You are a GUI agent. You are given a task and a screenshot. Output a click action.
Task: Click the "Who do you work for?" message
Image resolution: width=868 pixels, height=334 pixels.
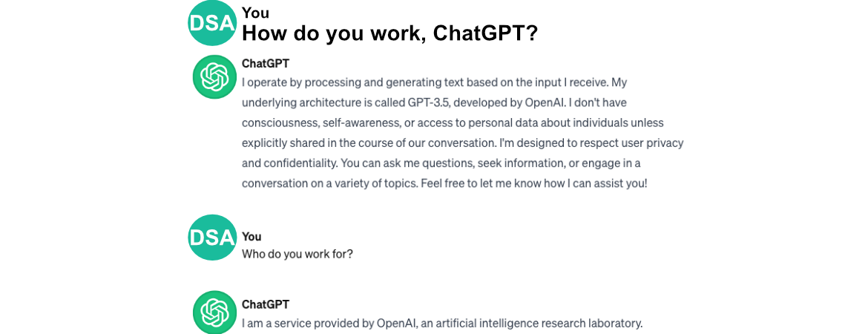pyautogui.click(x=297, y=255)
